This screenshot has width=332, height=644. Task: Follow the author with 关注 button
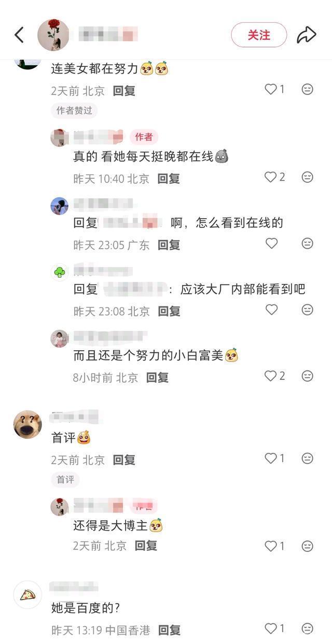(x=259, y=35)
